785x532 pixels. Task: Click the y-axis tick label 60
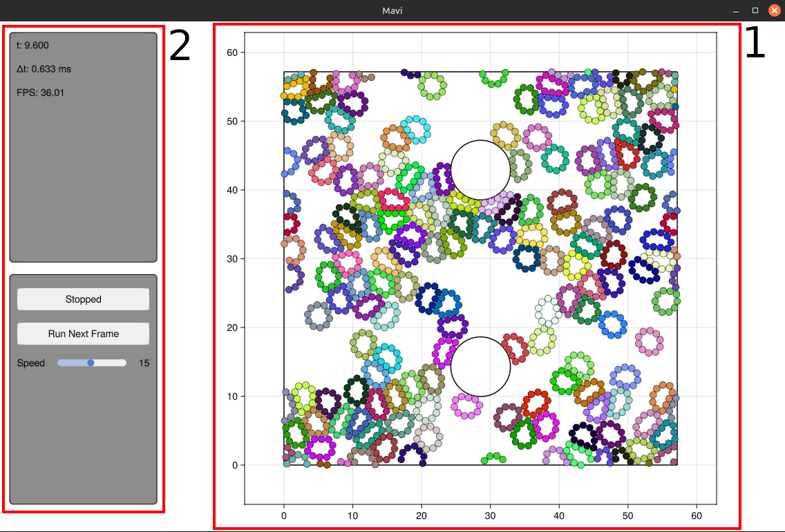[x=232, y=53]
